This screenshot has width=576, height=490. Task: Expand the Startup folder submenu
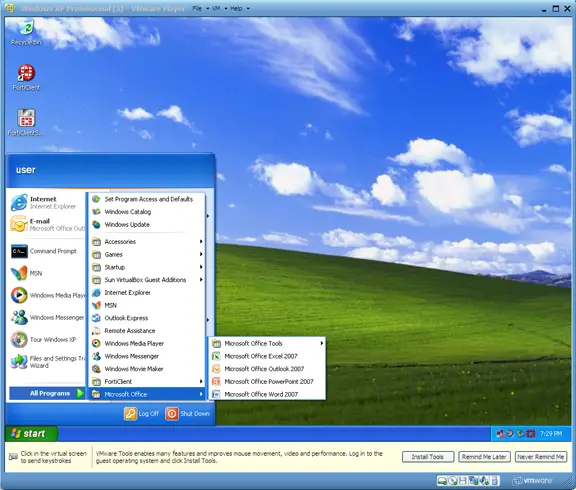click(x=147, y=267)
